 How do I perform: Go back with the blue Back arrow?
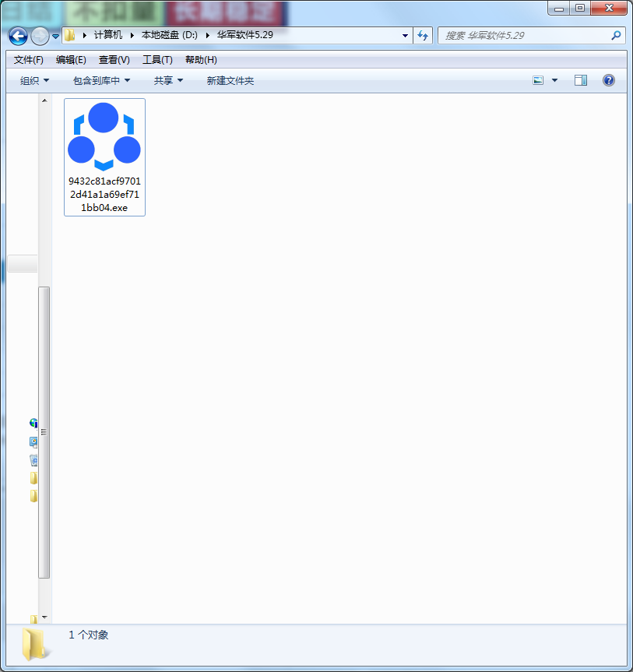[x=18, y=36]
